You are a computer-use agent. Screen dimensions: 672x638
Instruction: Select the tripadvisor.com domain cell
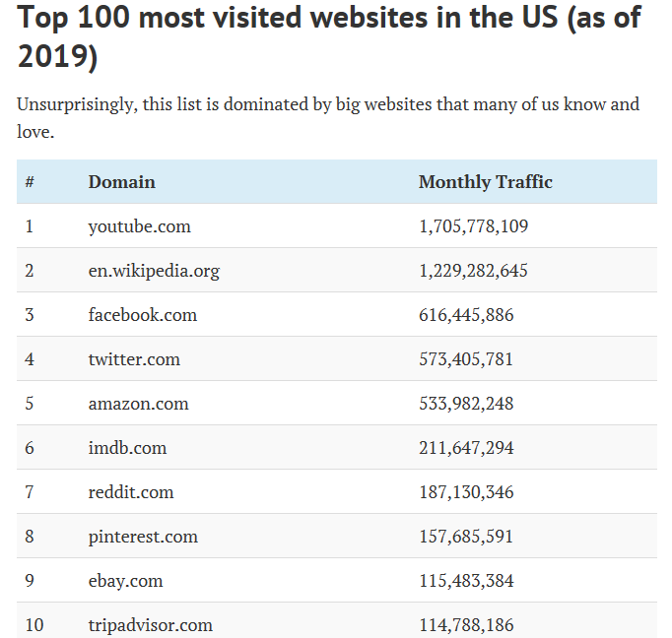(150, 625)
